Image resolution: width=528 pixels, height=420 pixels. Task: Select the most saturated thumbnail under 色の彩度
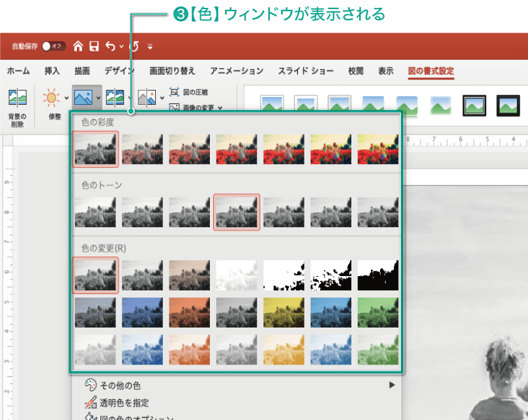(x=378, y=149)
